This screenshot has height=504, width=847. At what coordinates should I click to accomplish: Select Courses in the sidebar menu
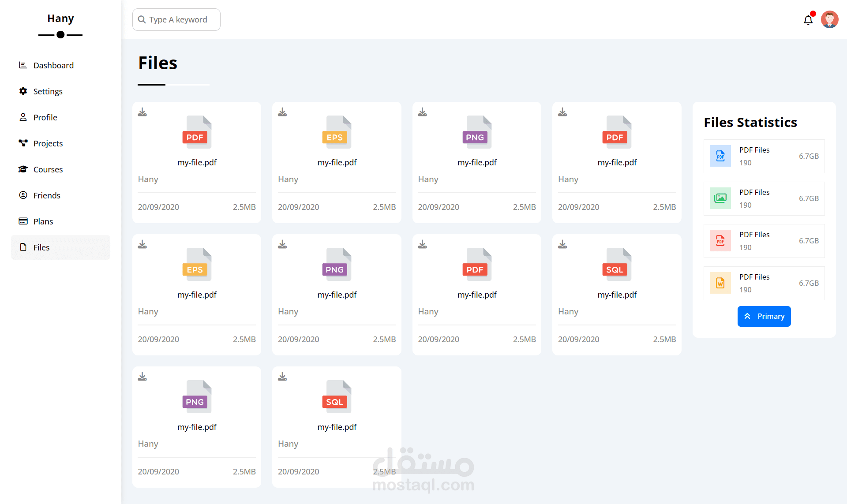click(x=48, y=169)
